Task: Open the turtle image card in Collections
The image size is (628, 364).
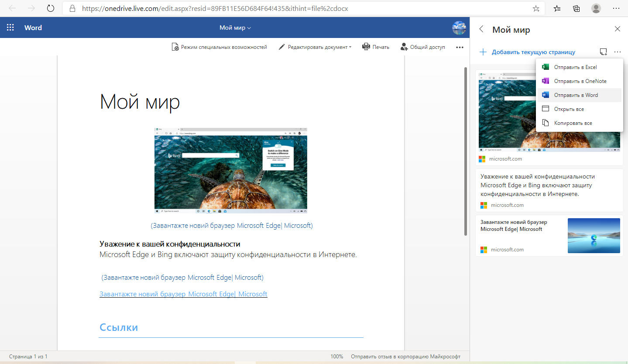Action: pyautogui.click(x=549, y=117)
